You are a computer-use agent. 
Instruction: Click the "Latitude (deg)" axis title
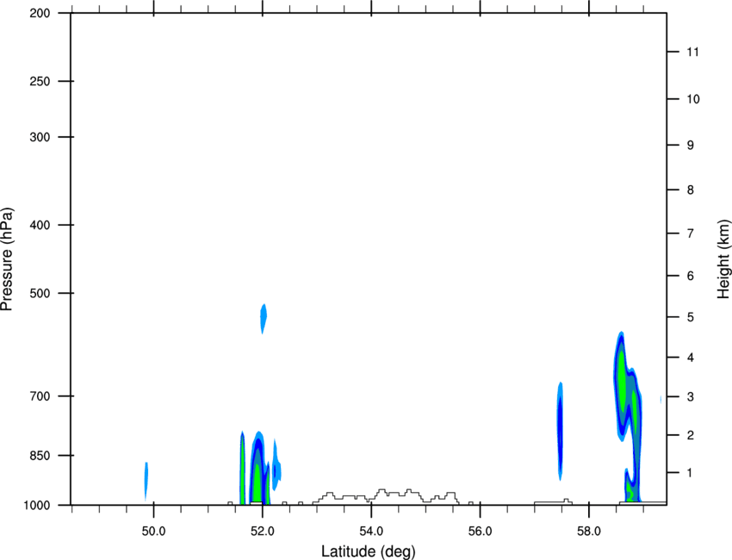(368, 551)
